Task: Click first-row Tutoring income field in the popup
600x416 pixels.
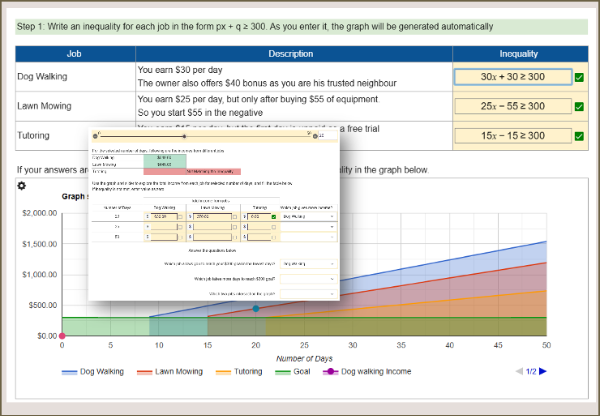Action: (x=259, y=217)
